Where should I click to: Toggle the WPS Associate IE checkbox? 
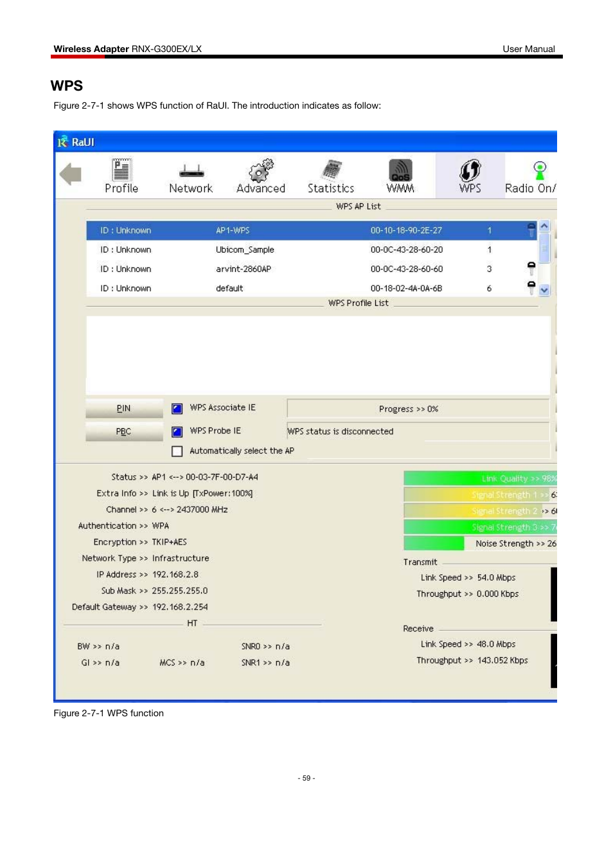(177, 408)
